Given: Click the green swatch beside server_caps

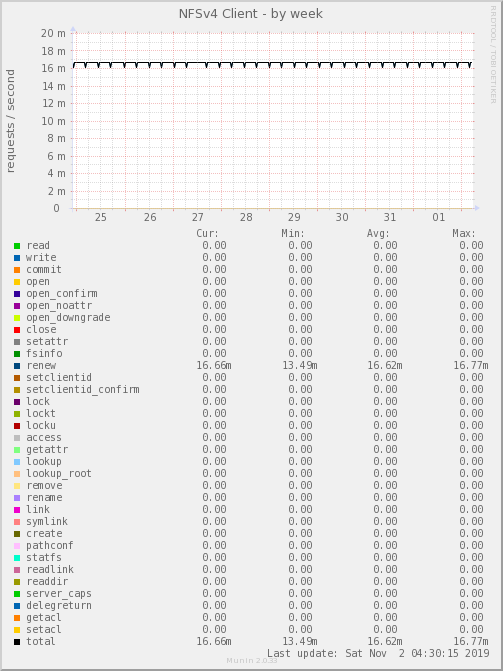Looking at the screenshot, I should pos(17,594).
